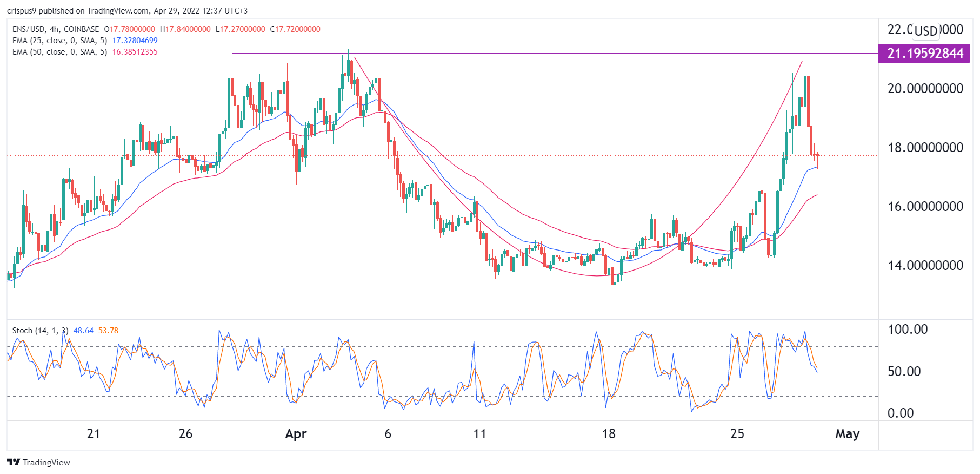This screenshot has height=474, width=980.
Task: Click the 25 date axis marker
Action: pyautogui.click(x=737, y=434)
